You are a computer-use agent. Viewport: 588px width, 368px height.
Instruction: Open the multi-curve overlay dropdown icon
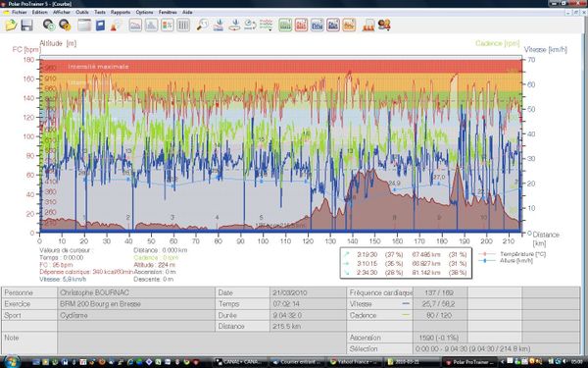(x=267, y=26)
